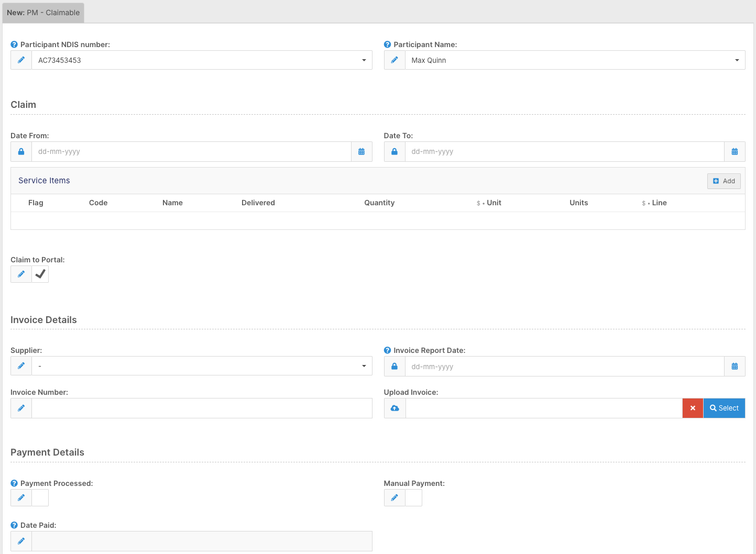The width and height of the screenshot is (756, 554).
Task: Click into the Date To input field
Action: tap(565, 151)
